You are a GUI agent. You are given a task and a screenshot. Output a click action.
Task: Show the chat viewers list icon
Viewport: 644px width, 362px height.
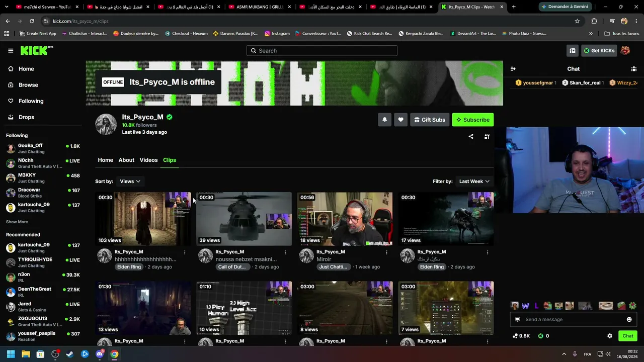[634, 69]
